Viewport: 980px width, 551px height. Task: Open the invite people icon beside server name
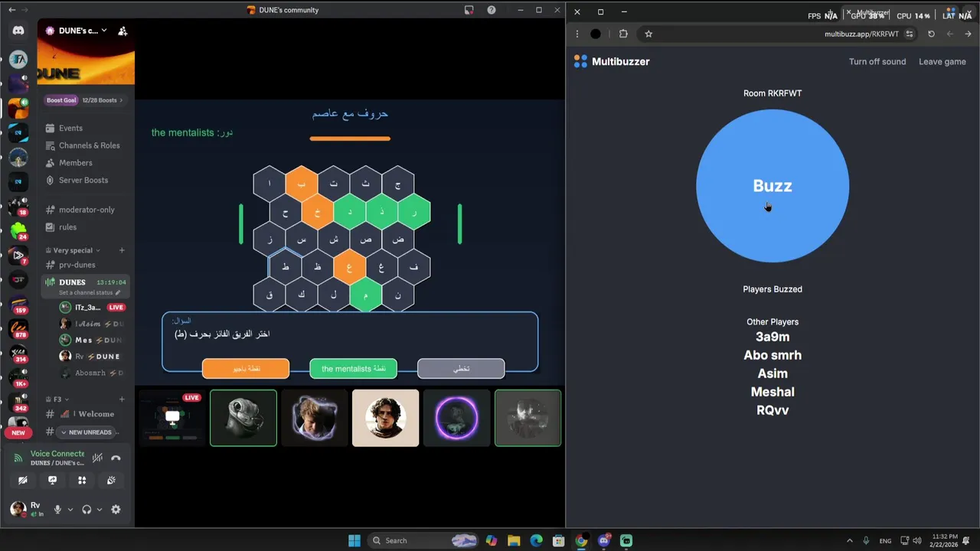tap(122, 31)
